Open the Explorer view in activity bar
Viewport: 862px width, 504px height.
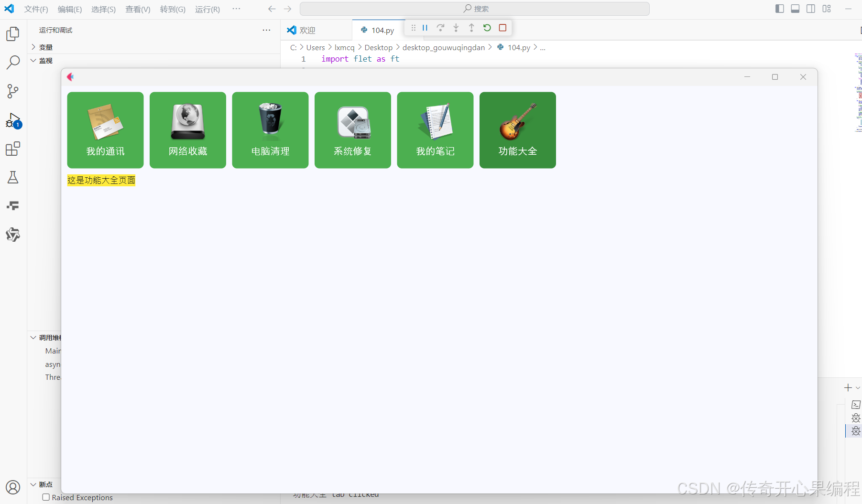(13, 34)
